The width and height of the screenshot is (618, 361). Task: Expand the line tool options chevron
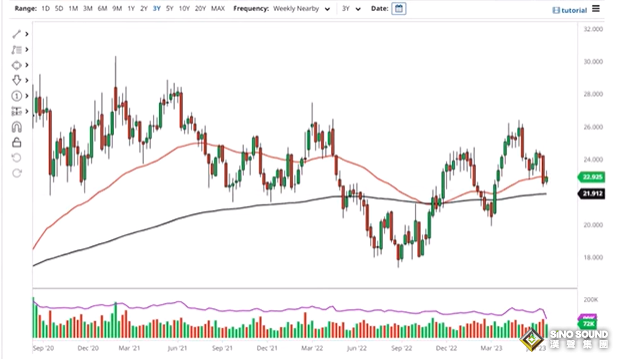[x=27, y=34]
